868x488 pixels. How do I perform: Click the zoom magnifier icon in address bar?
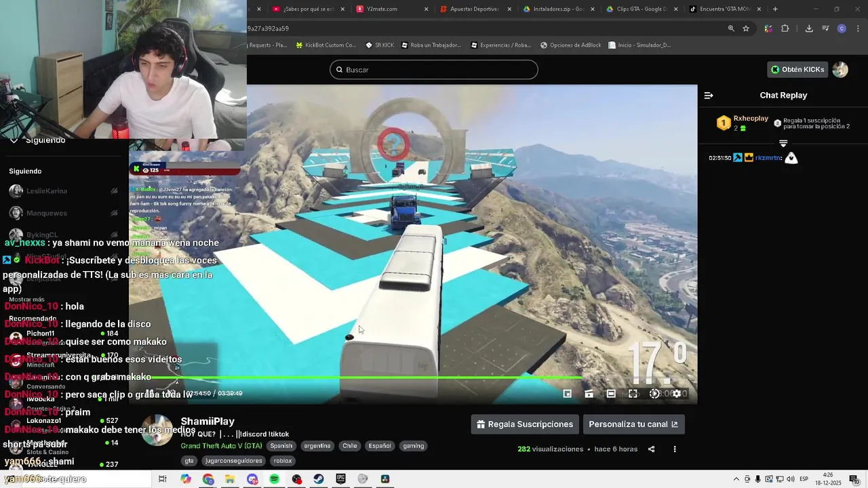(x=731, y=28)
